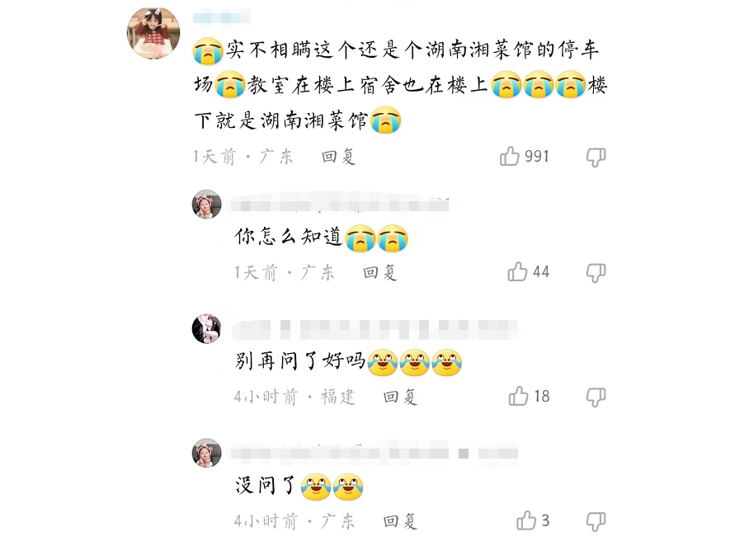749x560 pixels.
Task: Open the top commenter's avatar profile
Action: (153, 33)
